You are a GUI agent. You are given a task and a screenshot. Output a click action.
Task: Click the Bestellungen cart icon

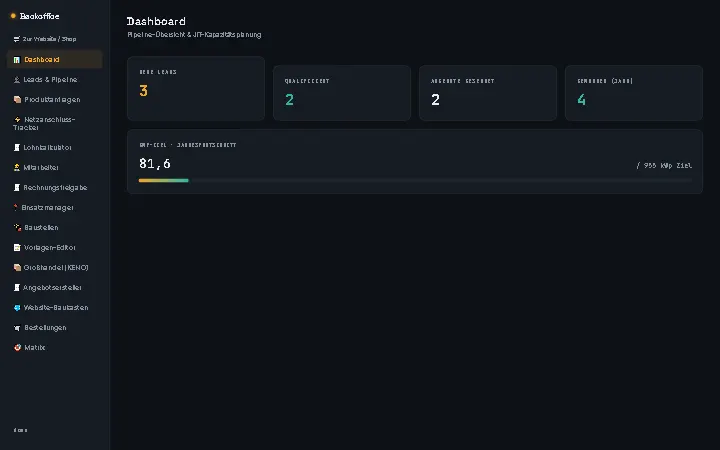pyautogui.click(x=17, y=328)
